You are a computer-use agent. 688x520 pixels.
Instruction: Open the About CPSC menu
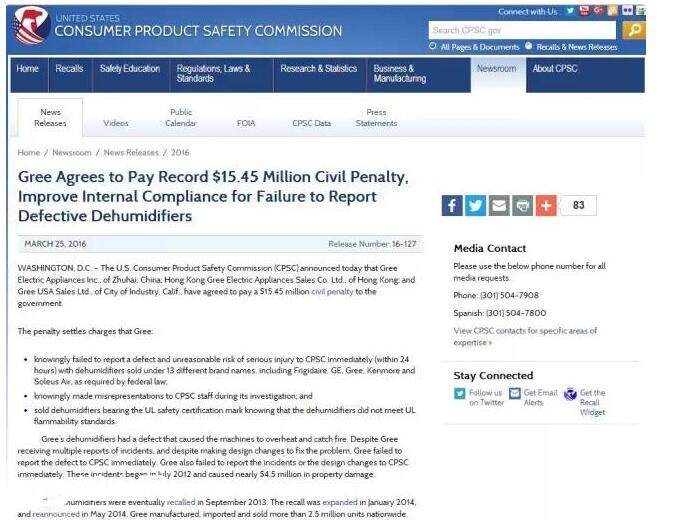585,75
